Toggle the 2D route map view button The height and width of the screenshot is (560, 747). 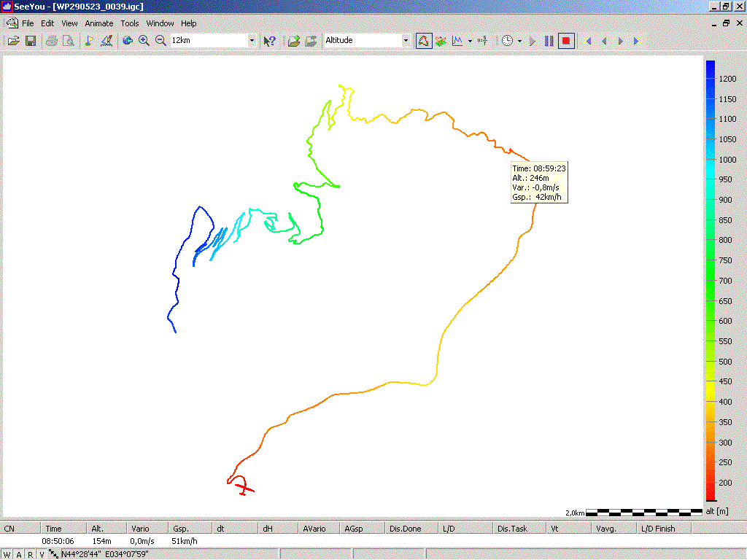tap(423, 41)
